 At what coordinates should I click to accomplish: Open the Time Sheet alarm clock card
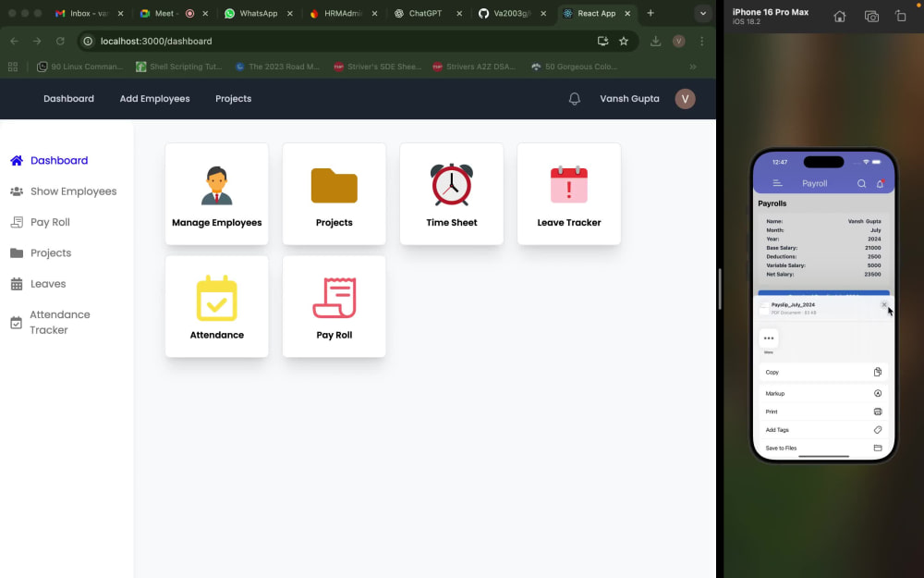coord(452,193)
